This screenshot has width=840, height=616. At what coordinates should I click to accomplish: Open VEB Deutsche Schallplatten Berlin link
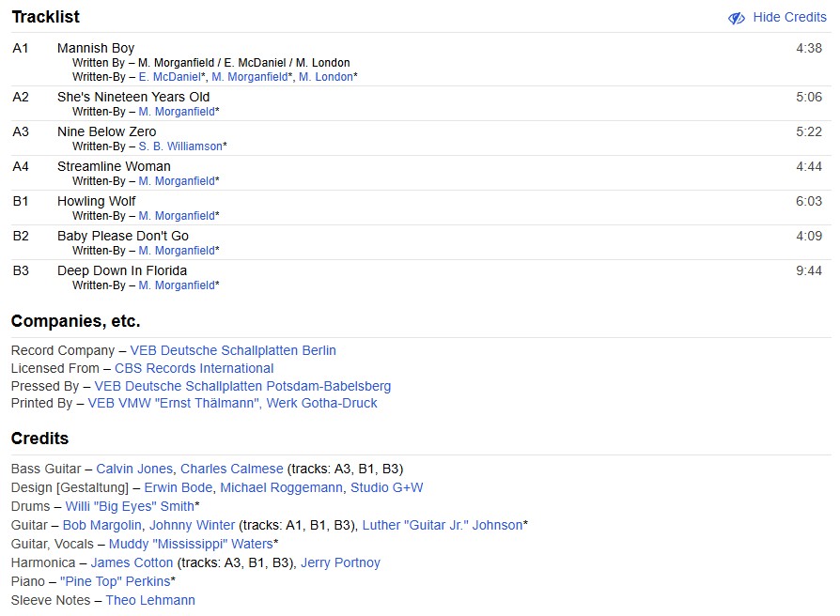(x=233, y=350)
